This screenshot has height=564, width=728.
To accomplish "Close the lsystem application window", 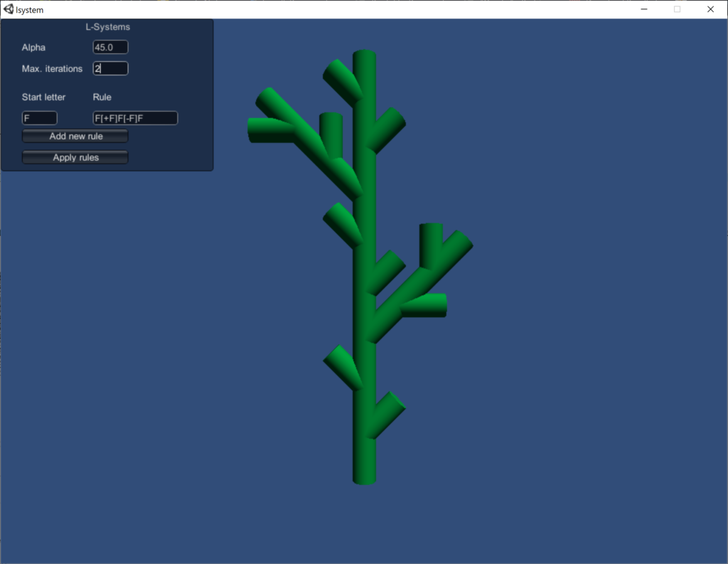I will click(x=710, y=9).
